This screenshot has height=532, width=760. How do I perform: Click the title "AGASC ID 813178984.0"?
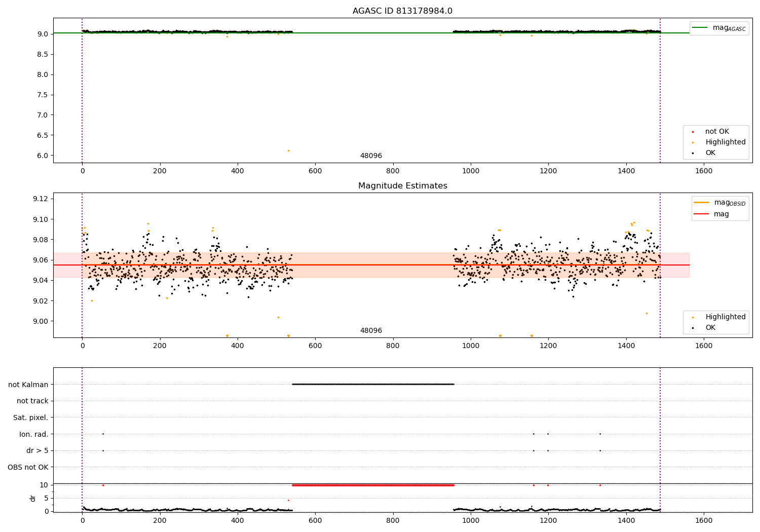tap(402, 11)
